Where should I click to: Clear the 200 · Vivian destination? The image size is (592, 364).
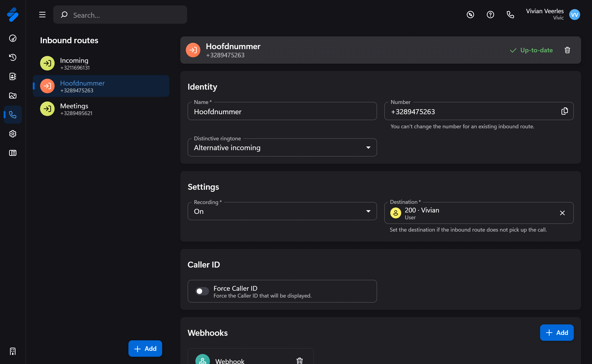[x=562, y=213]
